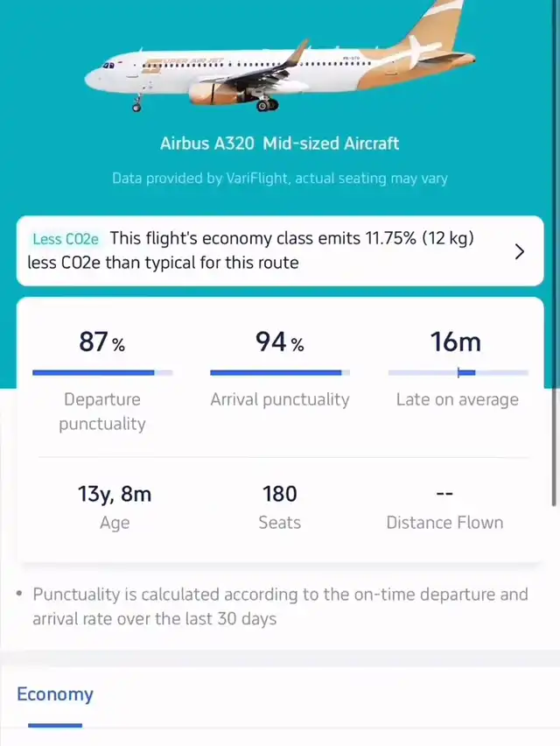Tap the 94% arrival punctuality value
The width and height of the screenshot is (560, 746).
tap(280, 341)
